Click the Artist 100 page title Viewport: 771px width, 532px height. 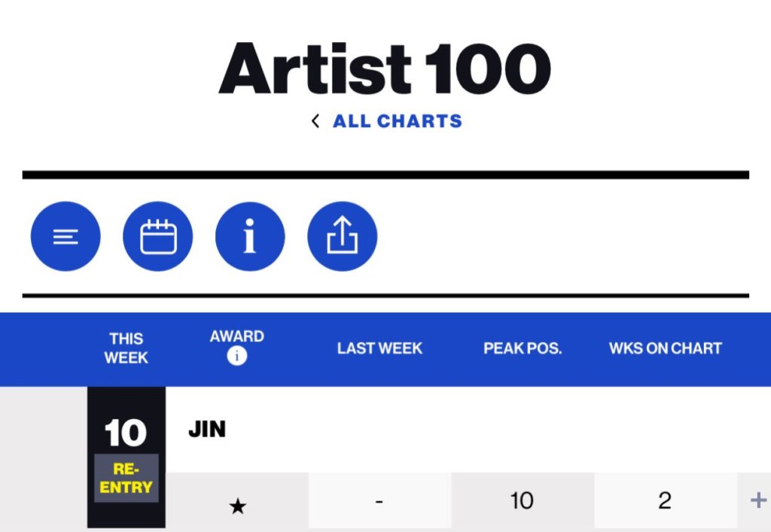click(385, 69)
